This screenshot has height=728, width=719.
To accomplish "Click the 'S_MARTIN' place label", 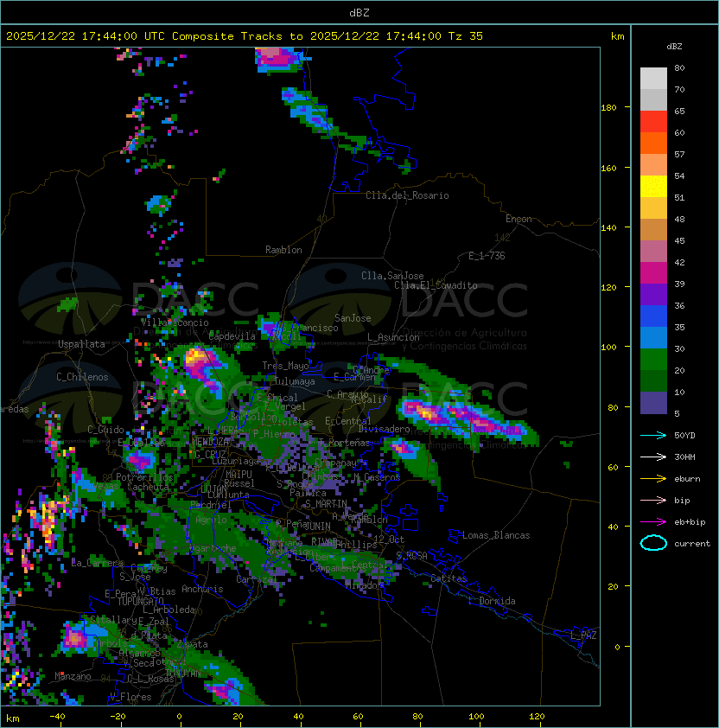I will (326, 503).
